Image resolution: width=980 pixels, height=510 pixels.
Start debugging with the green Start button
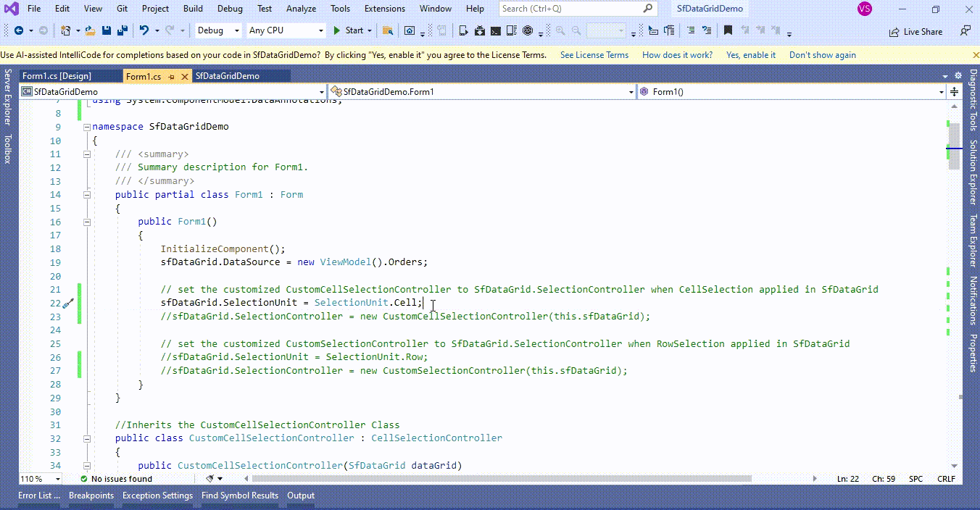(x=348, y=30)
